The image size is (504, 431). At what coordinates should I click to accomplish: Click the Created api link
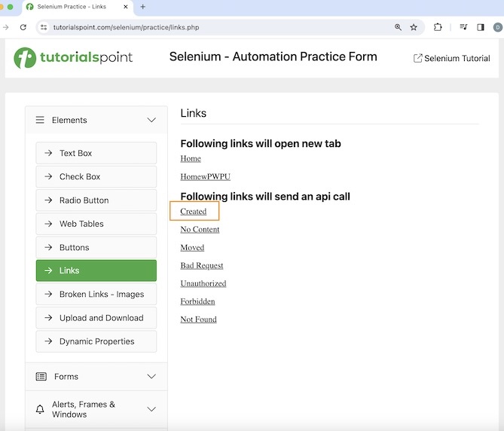(x=194, y=212)
